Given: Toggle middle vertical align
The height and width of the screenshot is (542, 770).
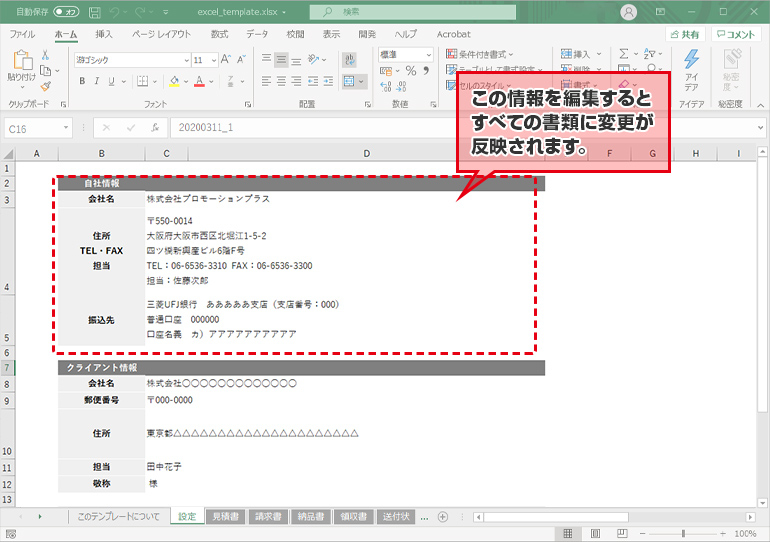Looking at the screenshot, I should click(281, 60).
